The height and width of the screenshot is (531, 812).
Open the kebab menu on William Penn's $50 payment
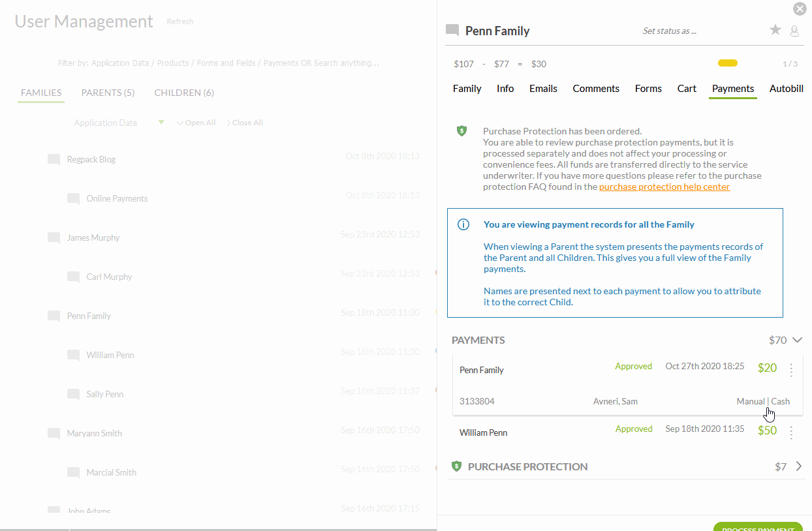pos(791,432)
